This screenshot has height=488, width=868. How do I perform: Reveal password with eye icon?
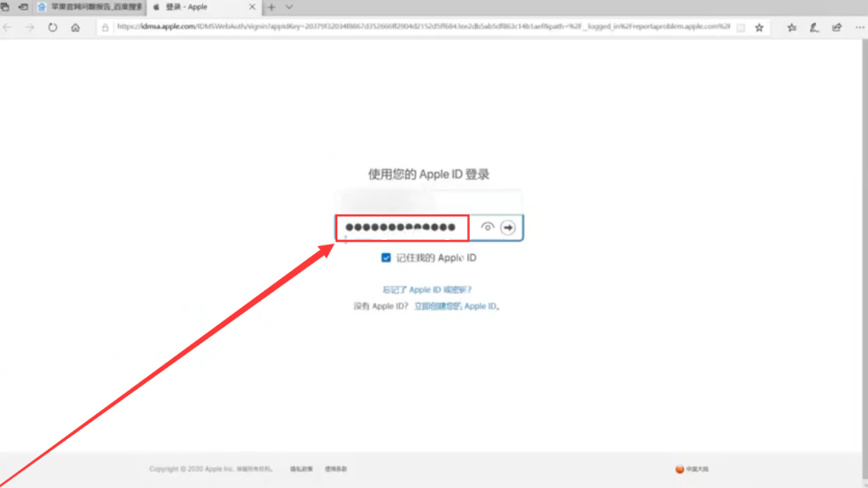click(x=487, y=228)
